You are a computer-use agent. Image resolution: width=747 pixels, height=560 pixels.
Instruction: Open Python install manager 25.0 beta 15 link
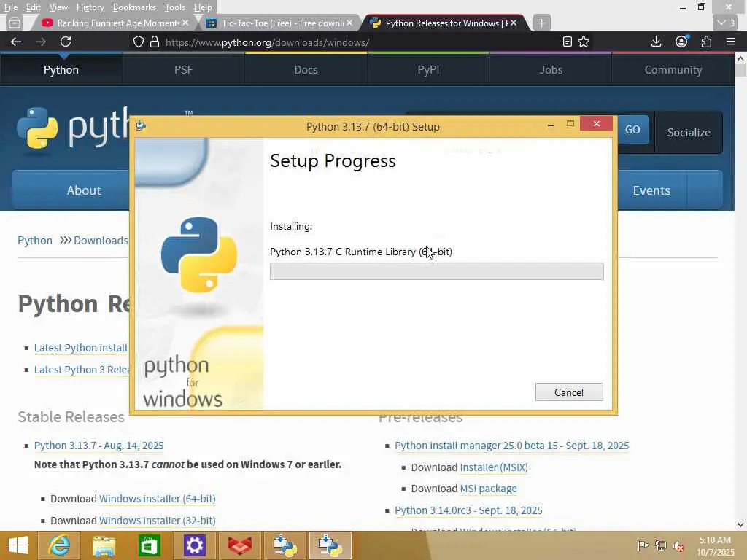pyautogui.click(x=511, y=446)
